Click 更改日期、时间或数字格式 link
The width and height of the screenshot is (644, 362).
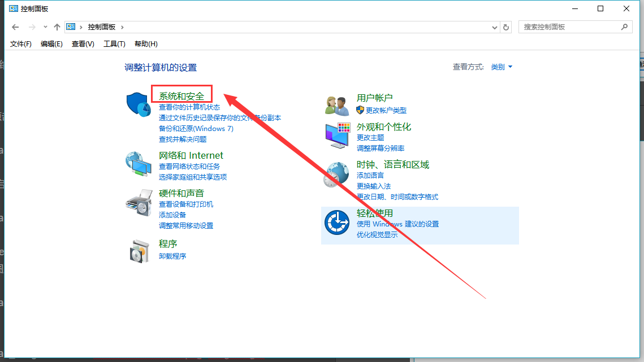pyautogui.click(x=397, y=197)
